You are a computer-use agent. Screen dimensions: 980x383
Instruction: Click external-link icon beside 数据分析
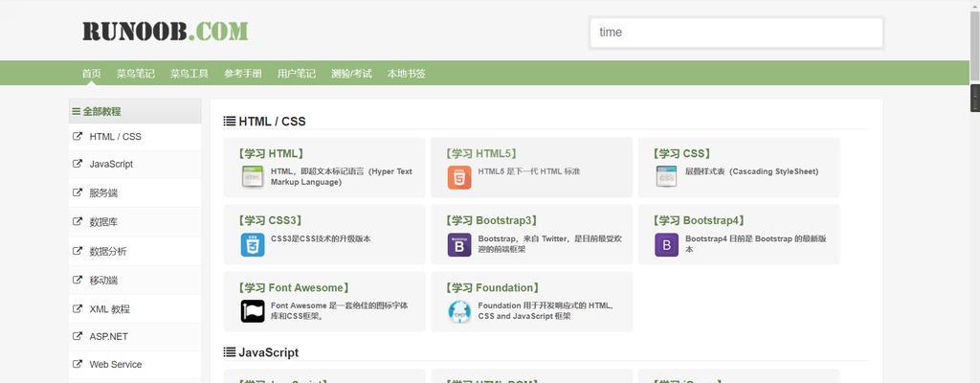[x=78, y=250]
